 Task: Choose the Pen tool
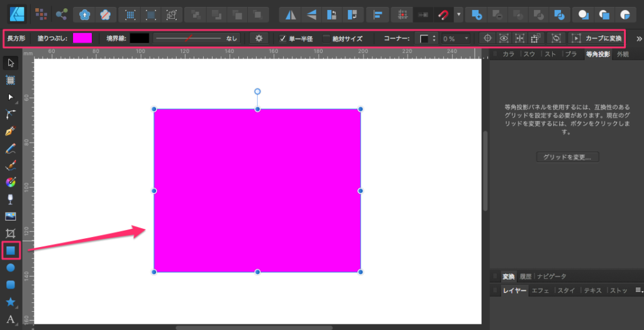click(11, 131)
